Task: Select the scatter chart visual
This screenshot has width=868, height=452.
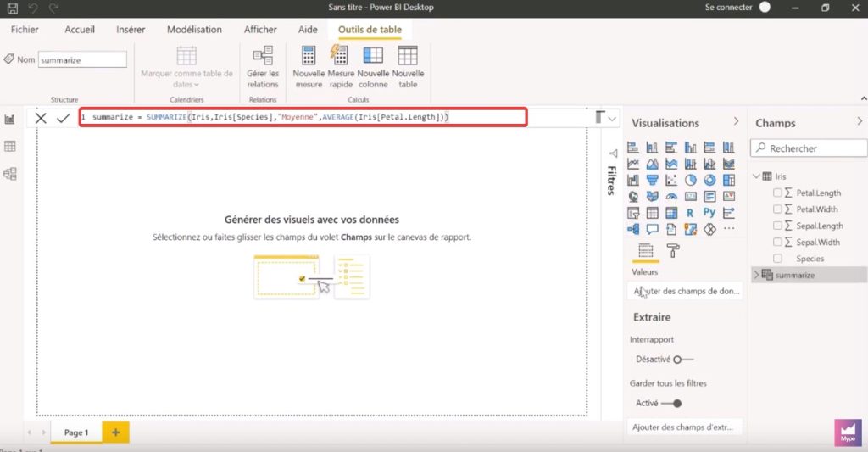Action: [671, 180]
